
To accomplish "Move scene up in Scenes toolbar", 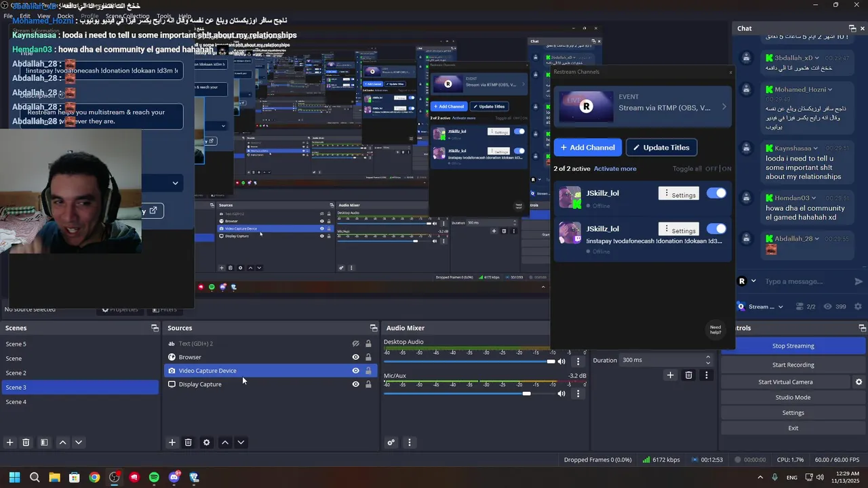I will point(62,443).
